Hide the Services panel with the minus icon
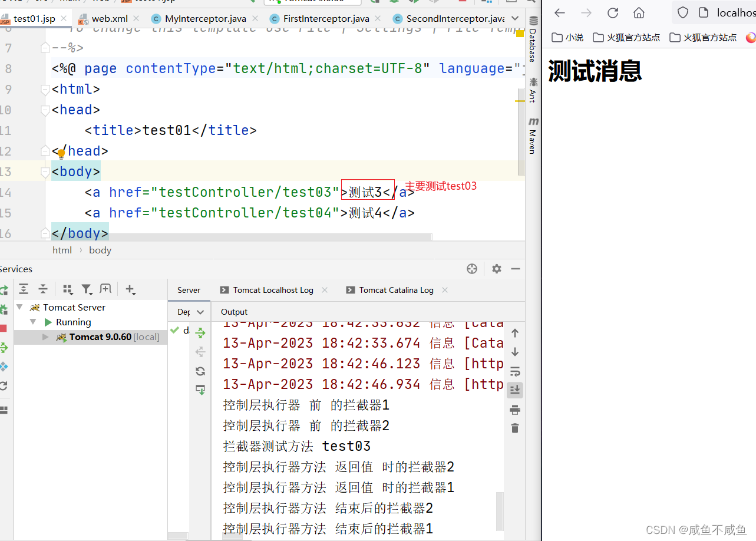The image size is (756, 541). 516,269
